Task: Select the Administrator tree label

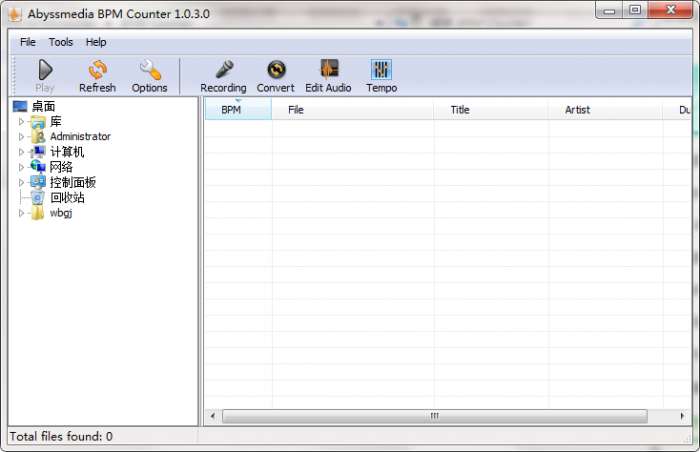Action: [80, 137]
